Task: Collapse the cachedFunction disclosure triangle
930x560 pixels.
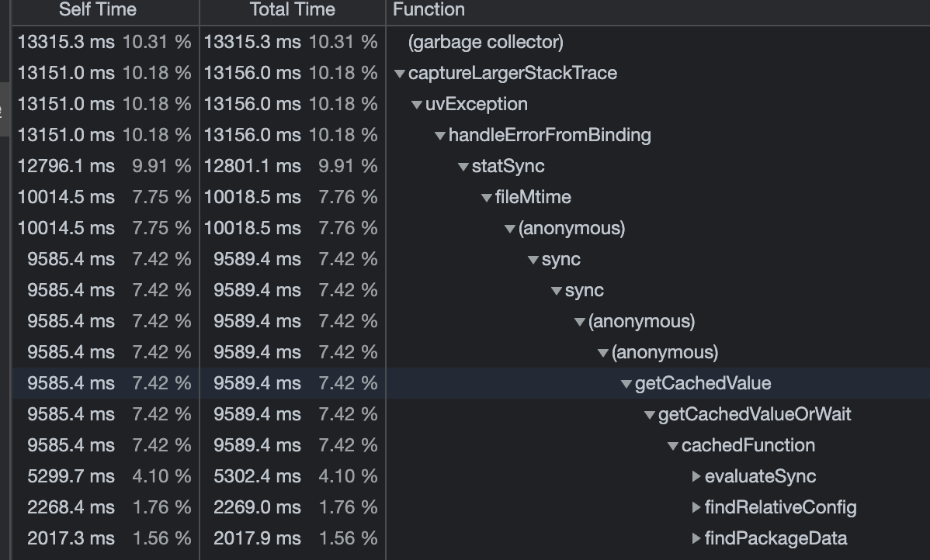Action: pyautogui.click(x=673, y=445)
